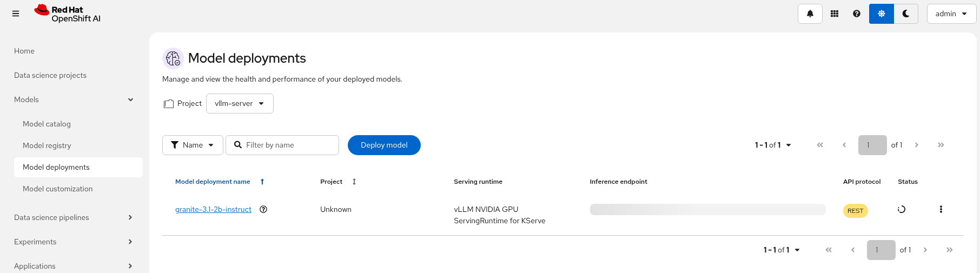Click the loading status spinner icon
980x273 pixels.
pos(902,209)
